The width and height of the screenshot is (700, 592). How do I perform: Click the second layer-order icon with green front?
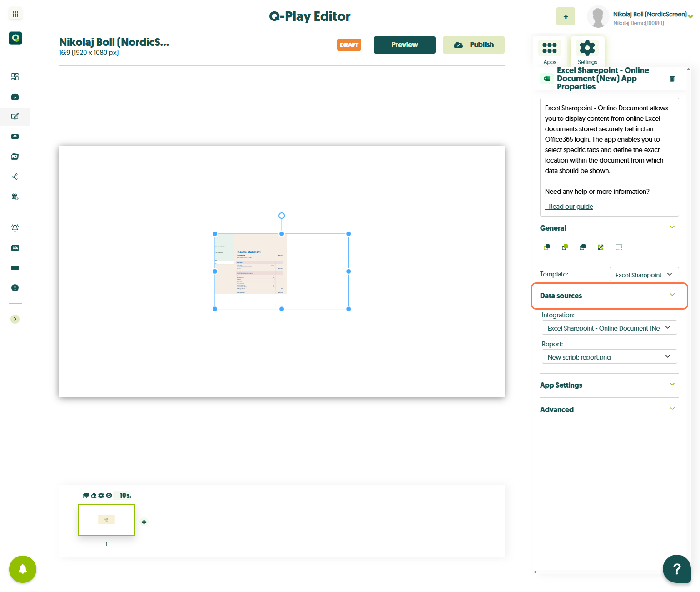pos(565,247)
